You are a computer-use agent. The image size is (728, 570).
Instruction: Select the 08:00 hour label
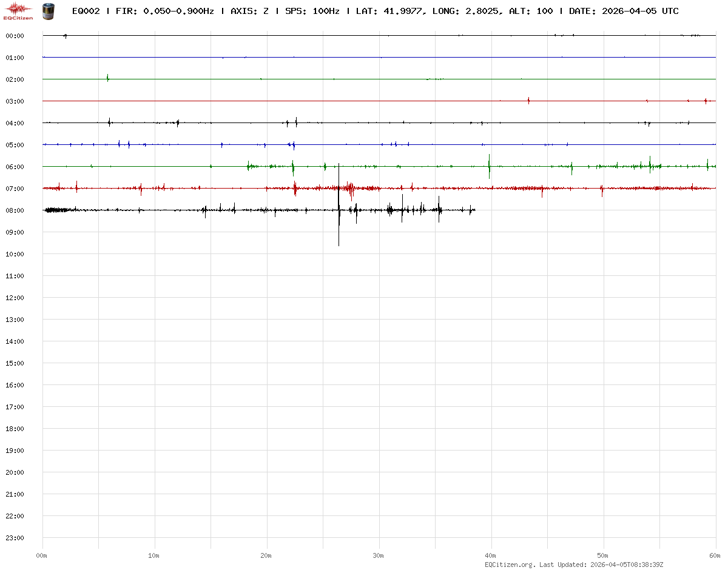pyautogui.click(x=15, y=210)
